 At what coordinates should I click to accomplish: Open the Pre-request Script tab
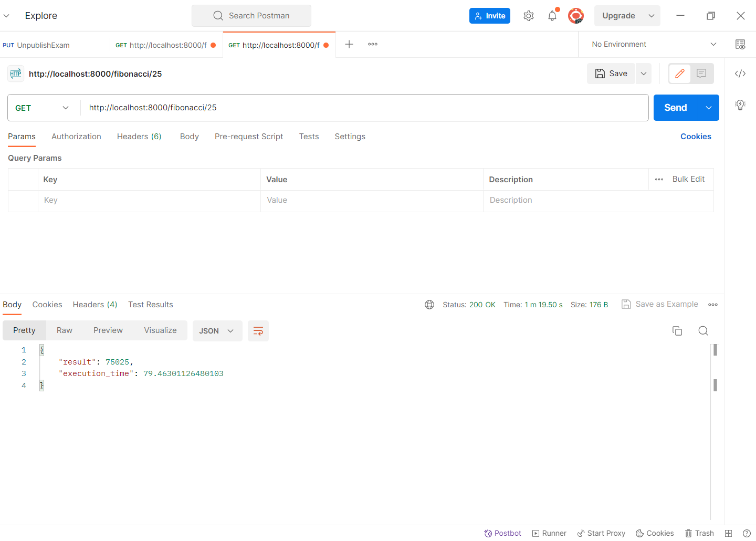pyautogui.click(x=249, y=137)
